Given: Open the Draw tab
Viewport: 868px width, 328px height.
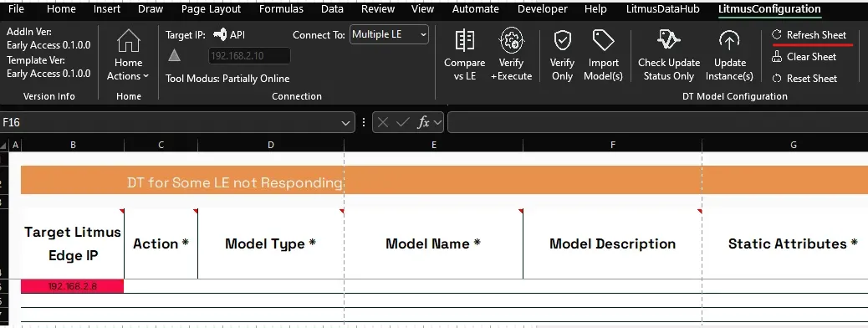Looking at the screenshot, I should [x=151, y=9].
